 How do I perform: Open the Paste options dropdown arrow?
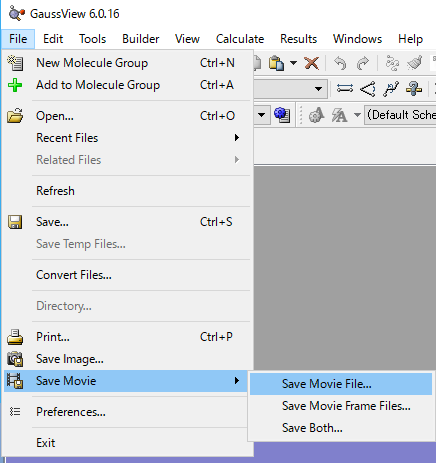pos(293,63)
